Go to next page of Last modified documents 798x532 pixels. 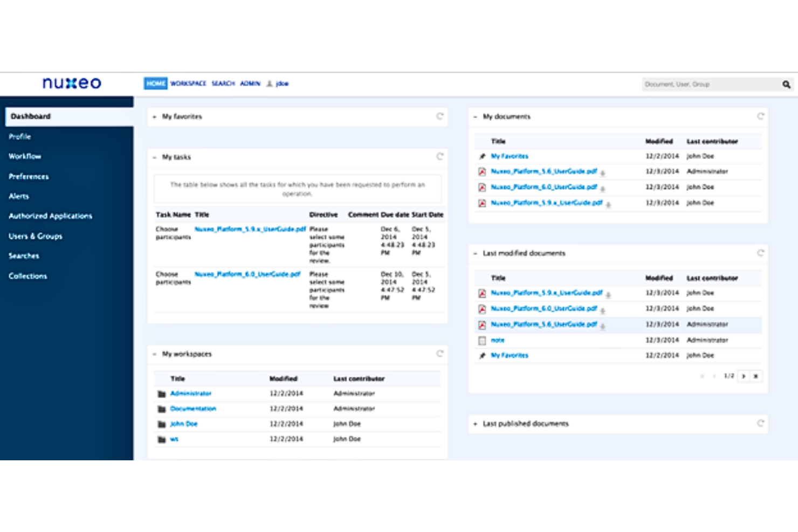tap(744, 376)
